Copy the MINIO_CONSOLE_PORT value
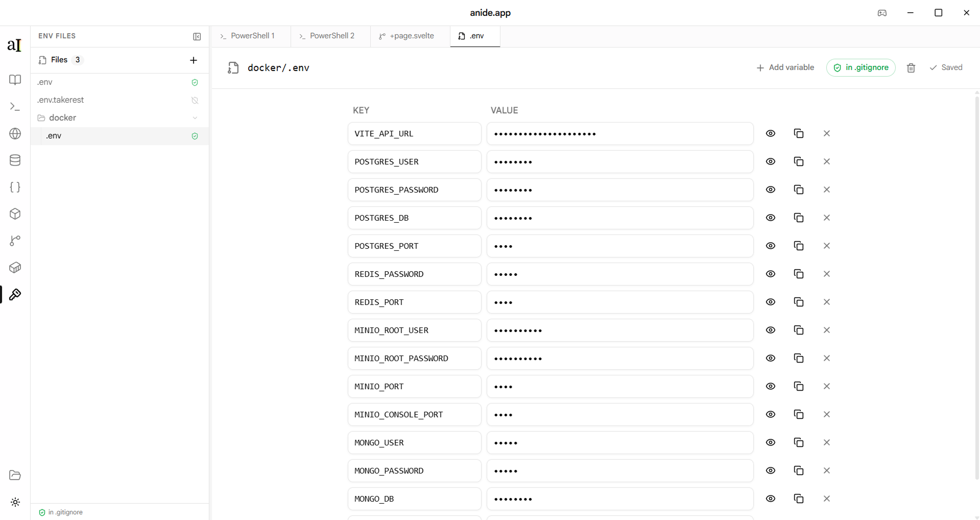The image size is (980, 520). point(799,414)
